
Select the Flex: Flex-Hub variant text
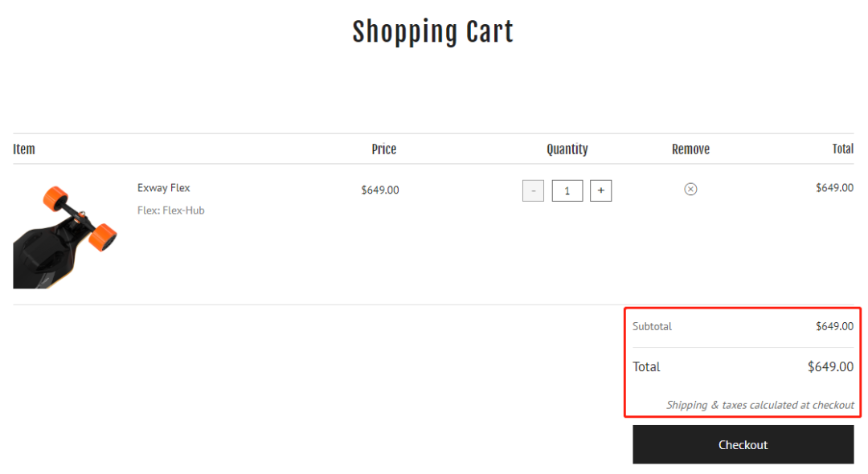(x=171, y=210)
